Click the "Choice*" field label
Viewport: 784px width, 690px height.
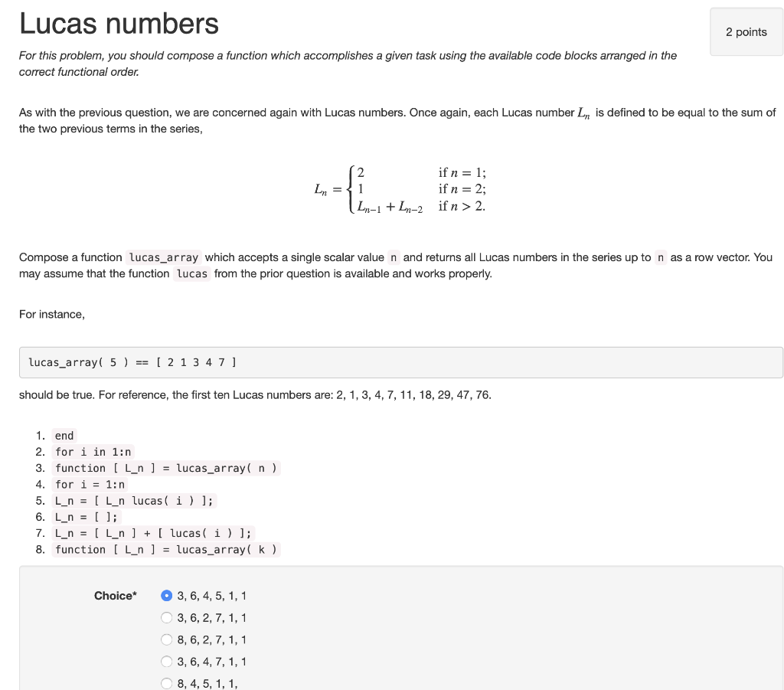pos(116,595)
